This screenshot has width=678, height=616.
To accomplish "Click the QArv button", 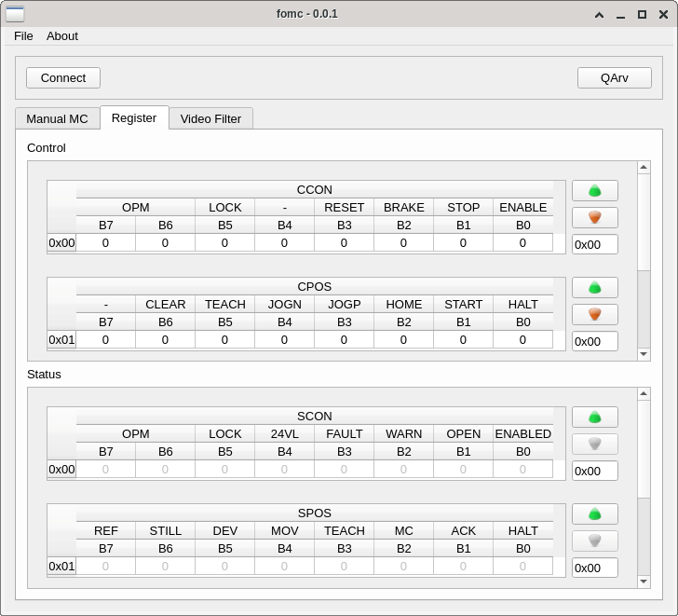I will click(x=615, y=78).
